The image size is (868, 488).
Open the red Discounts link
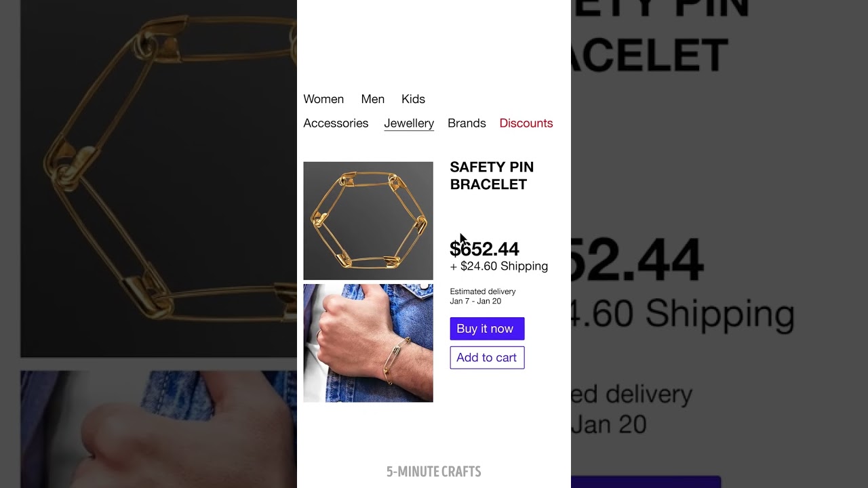(526, 123)
